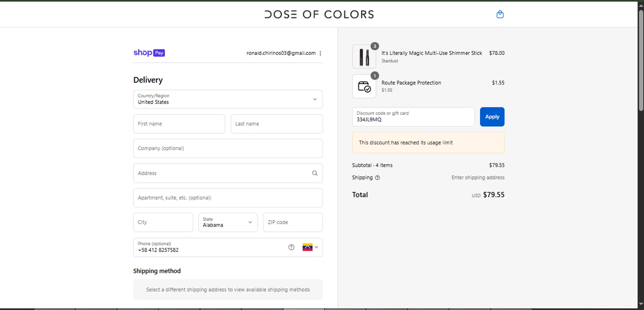Viewport: 644px width, 310px height.
Task: Click the Delivery section heading
Action: pos(148,80)
